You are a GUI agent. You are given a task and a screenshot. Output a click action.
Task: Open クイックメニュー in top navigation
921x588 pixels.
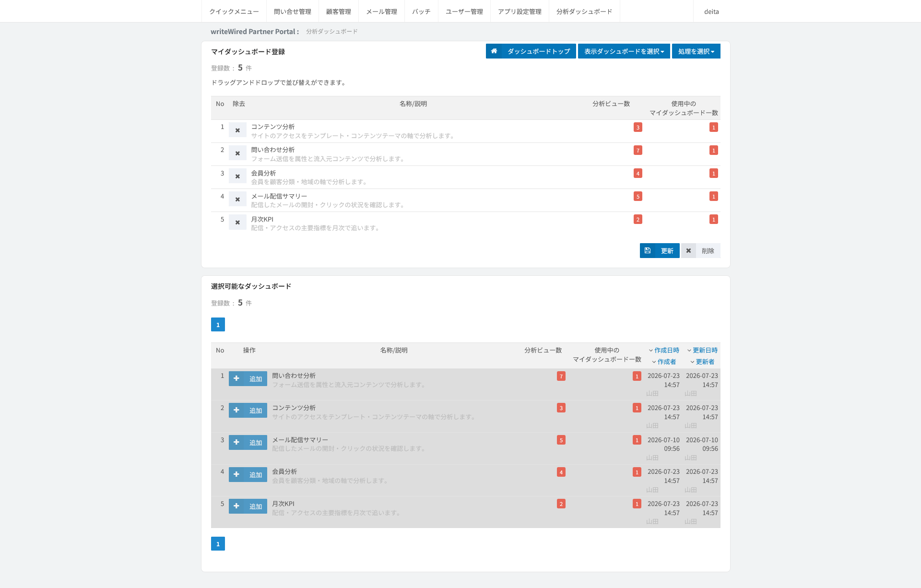[x=234, y=12]
